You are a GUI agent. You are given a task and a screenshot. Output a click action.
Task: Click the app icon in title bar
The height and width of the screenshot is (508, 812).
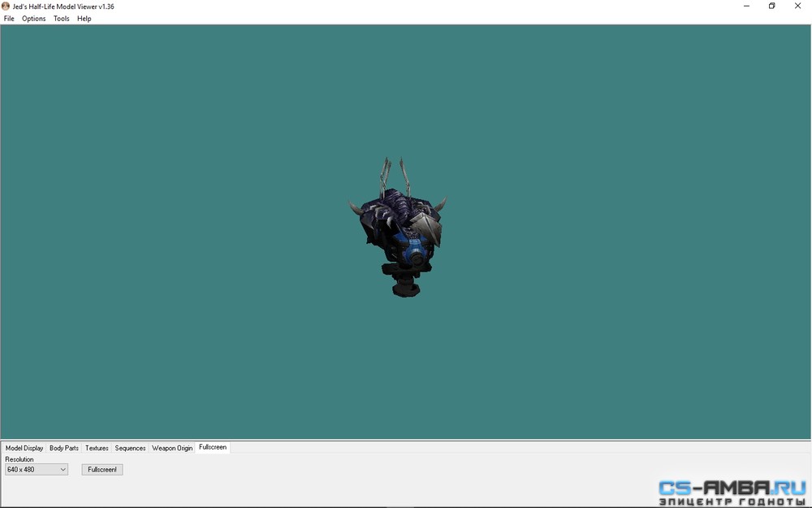6,7
